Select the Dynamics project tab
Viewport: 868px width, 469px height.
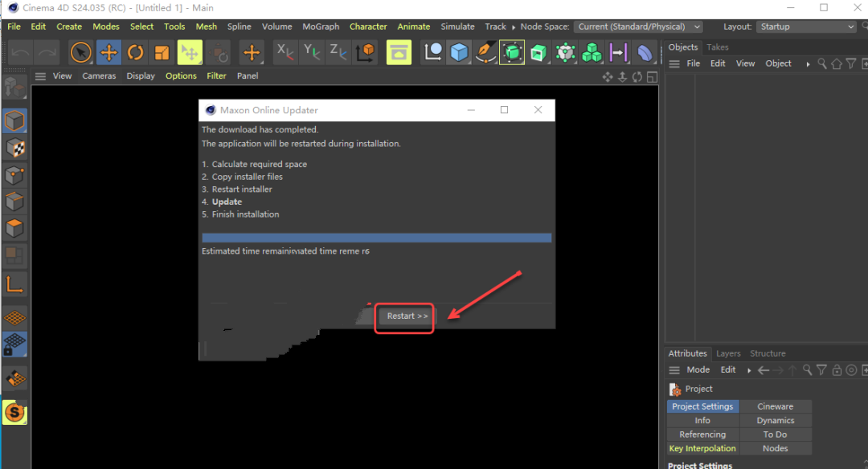[x=775, y=420]
